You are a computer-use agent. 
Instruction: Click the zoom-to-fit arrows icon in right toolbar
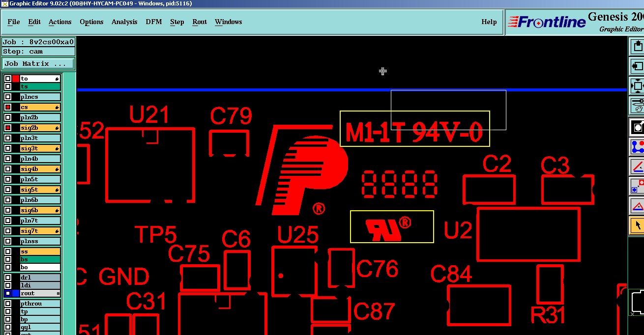pyautogui.click(x=638, y=85)
